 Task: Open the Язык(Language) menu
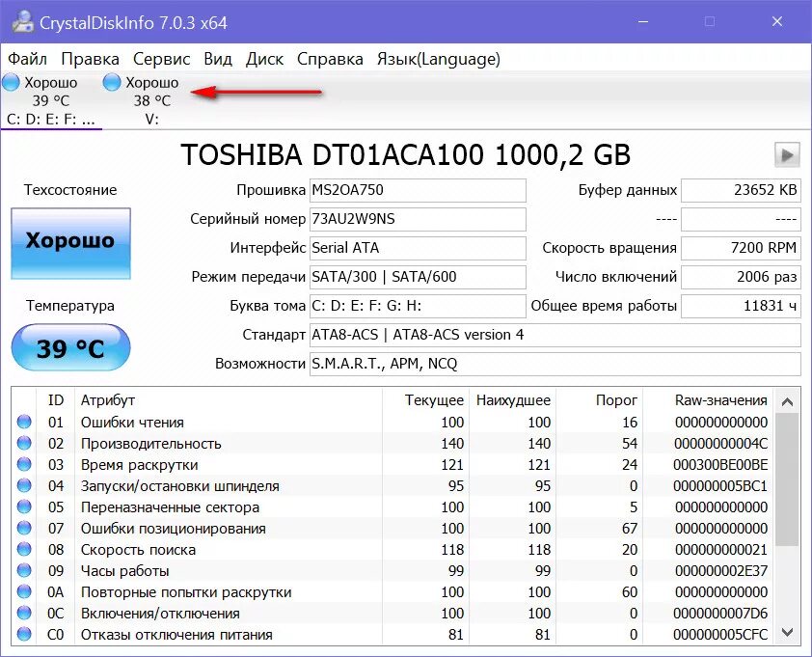tap(439, 59)
